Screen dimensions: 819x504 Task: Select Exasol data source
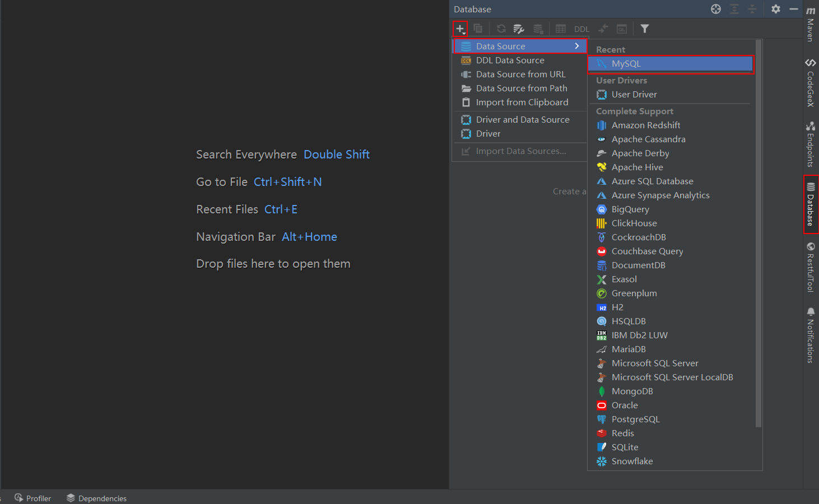click(671, 279)
